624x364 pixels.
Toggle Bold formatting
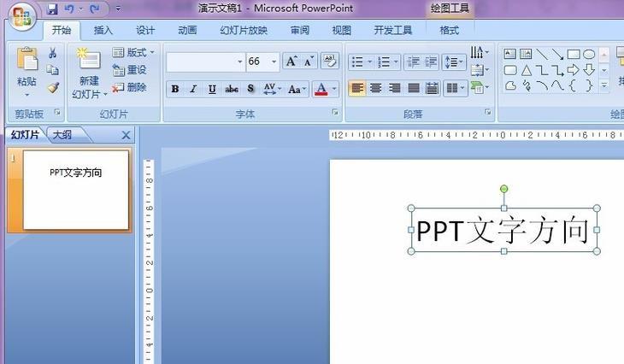[175, 89]
